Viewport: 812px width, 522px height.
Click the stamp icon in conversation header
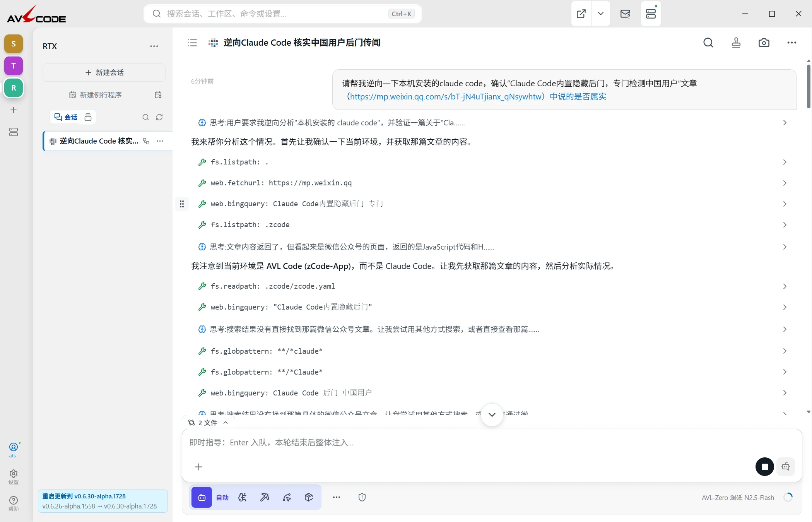click(x=736, y=43)
